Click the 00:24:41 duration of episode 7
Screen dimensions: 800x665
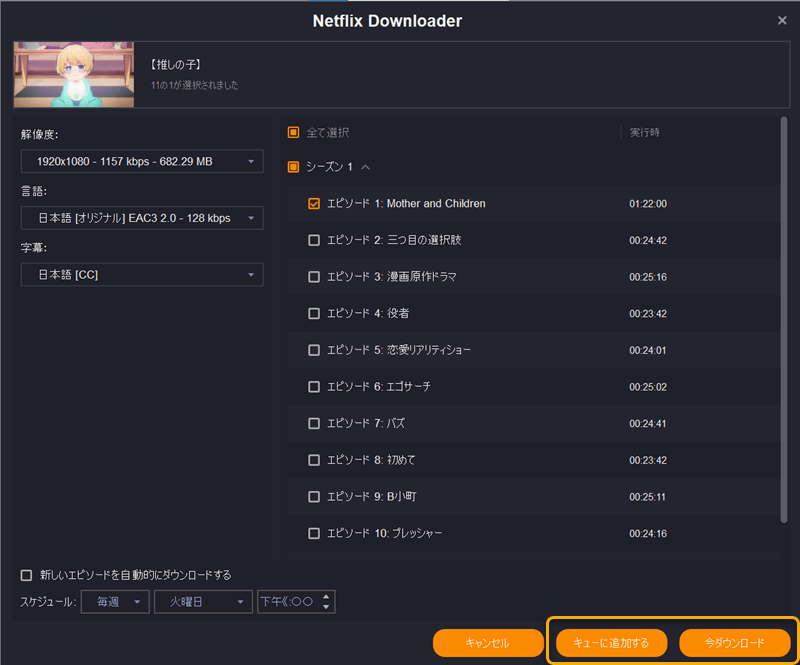(648, 424)
